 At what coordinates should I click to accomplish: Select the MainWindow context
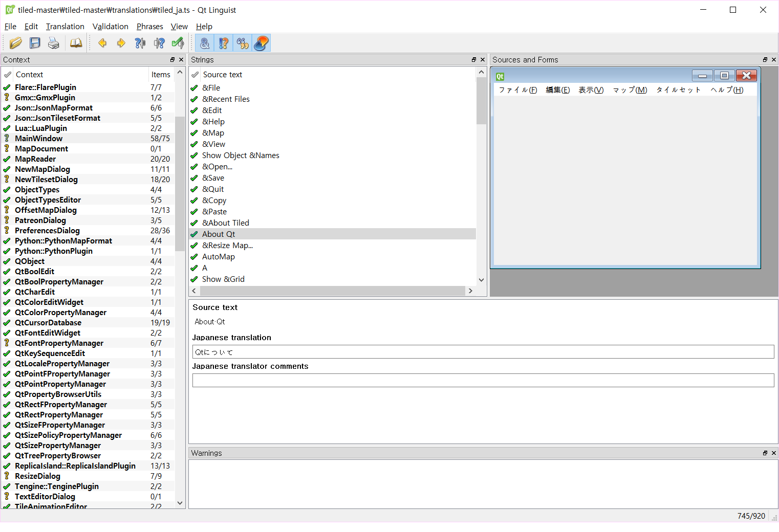pos(88,139)
